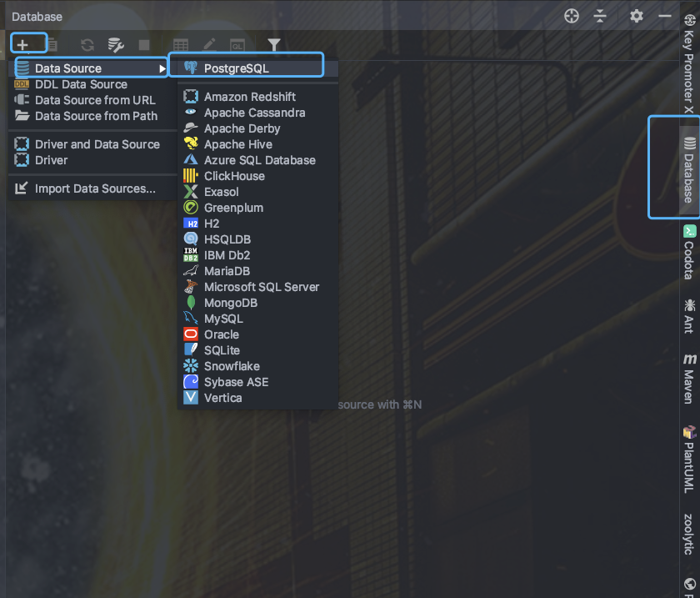Click the table editor toolbar icon

pos(181,45)
